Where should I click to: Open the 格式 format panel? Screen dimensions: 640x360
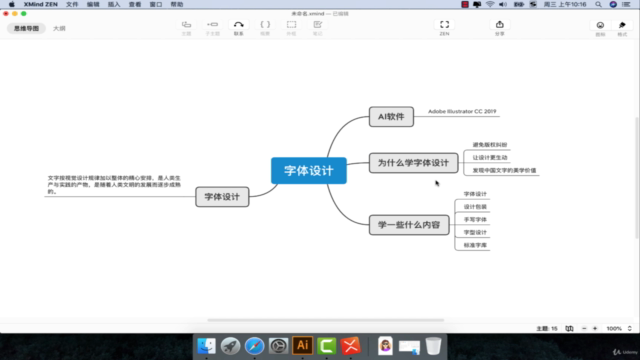point(622,25)
